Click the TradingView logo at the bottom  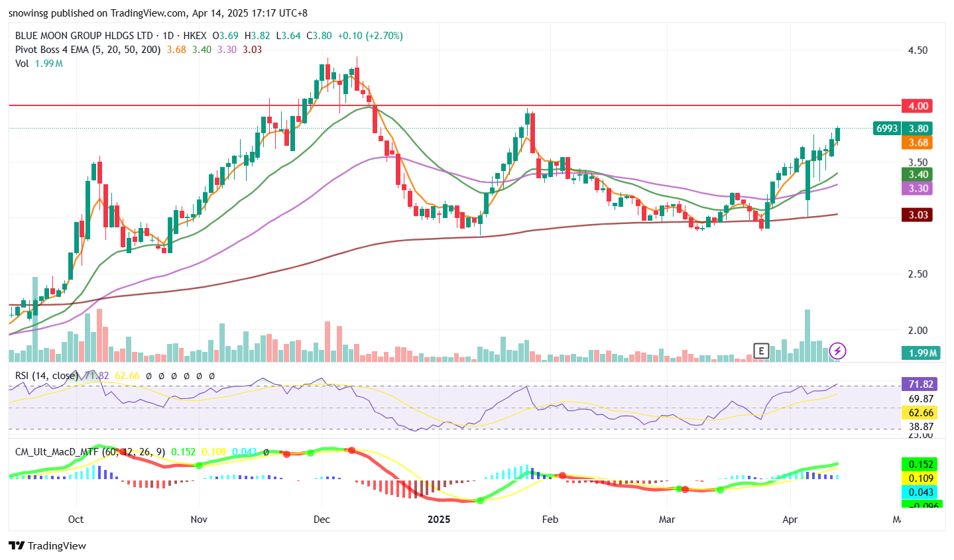click(x=48, y=545)
